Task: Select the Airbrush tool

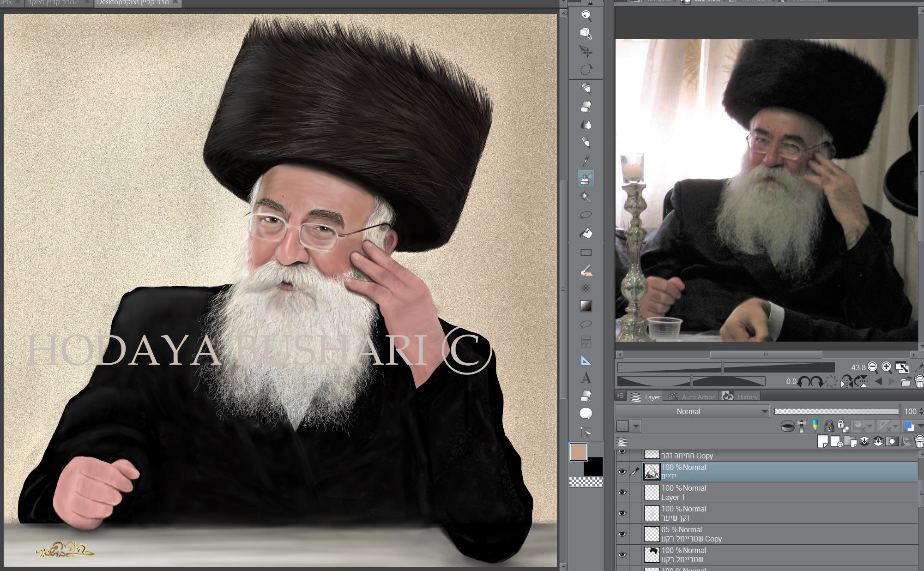Action: pyautogui.click(x=586, y=180)
